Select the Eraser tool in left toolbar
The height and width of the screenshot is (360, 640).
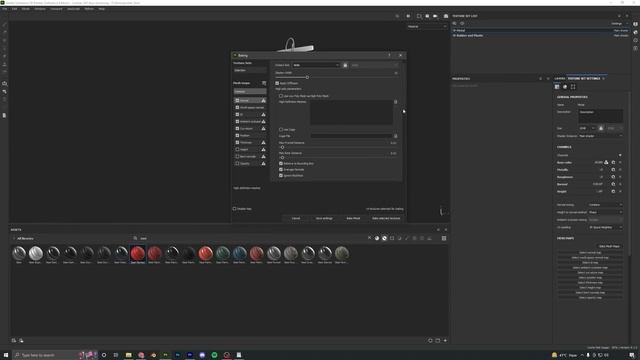[4, 32]
